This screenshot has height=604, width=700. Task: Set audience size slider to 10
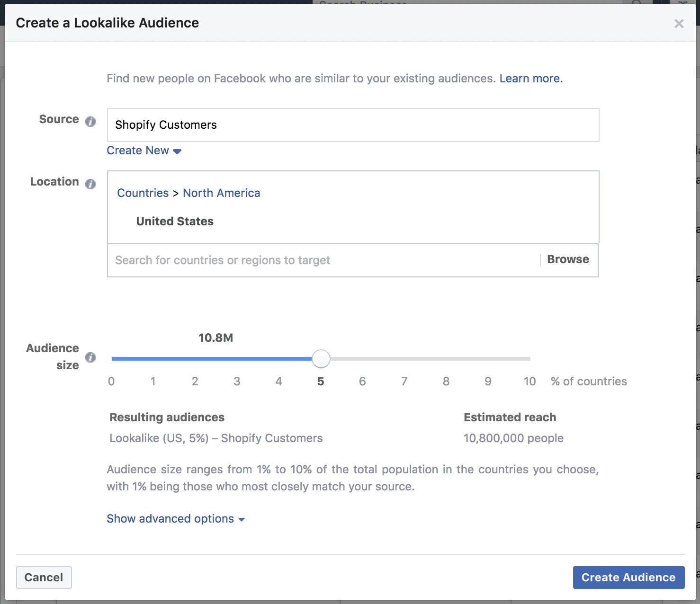point(529,359)
